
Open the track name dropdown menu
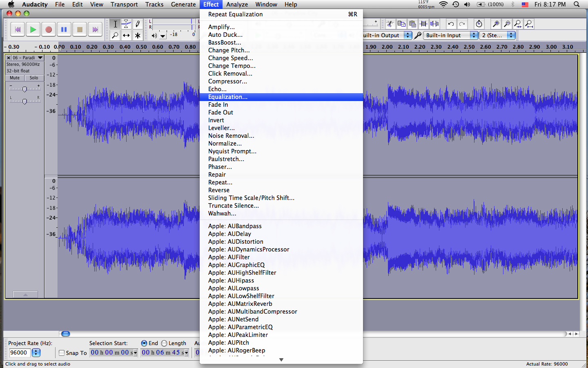click(x=40, y=58)
